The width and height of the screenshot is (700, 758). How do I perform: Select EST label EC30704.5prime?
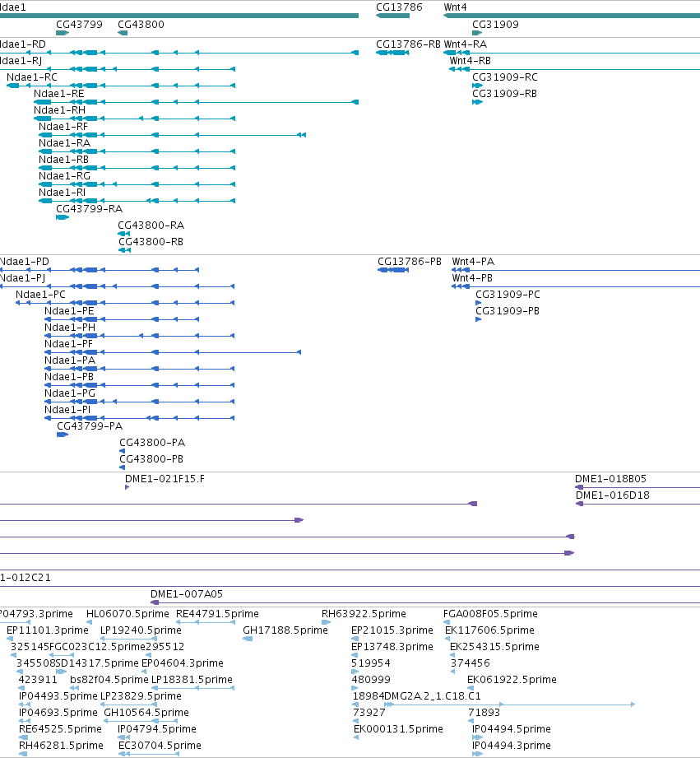click(160, 745)
